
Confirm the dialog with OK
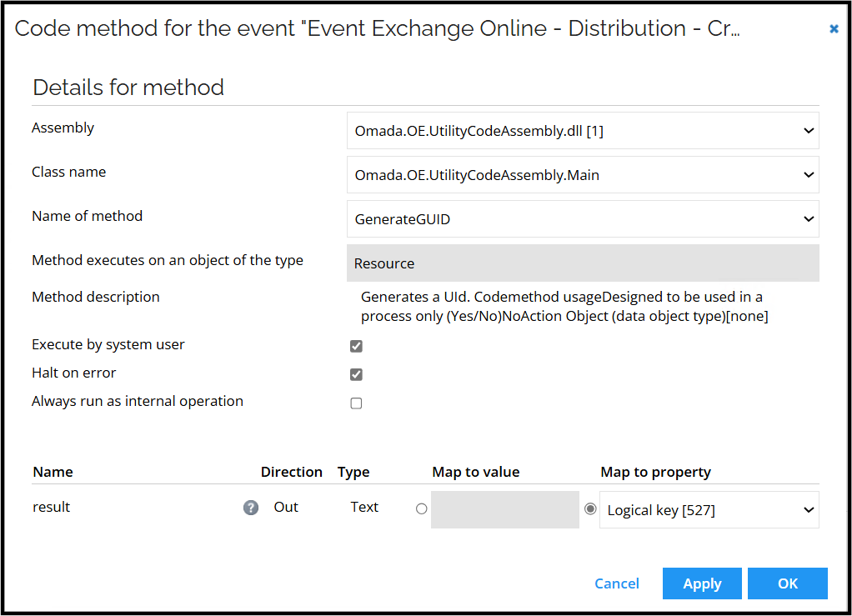point(787,583)
